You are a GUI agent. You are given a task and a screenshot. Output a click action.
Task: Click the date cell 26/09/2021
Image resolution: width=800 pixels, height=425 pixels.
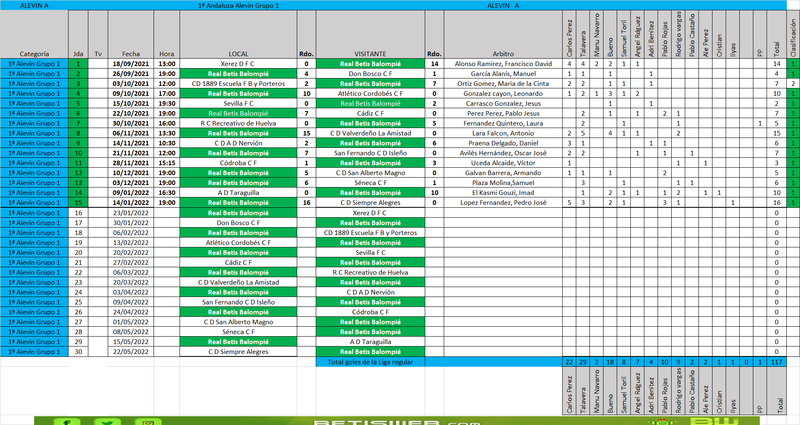131,73
